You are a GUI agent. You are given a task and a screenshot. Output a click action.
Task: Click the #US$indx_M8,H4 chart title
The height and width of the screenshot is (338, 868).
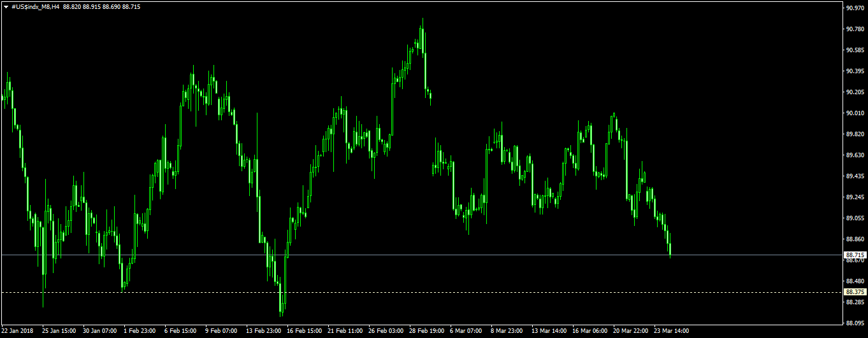coord(35,6)
